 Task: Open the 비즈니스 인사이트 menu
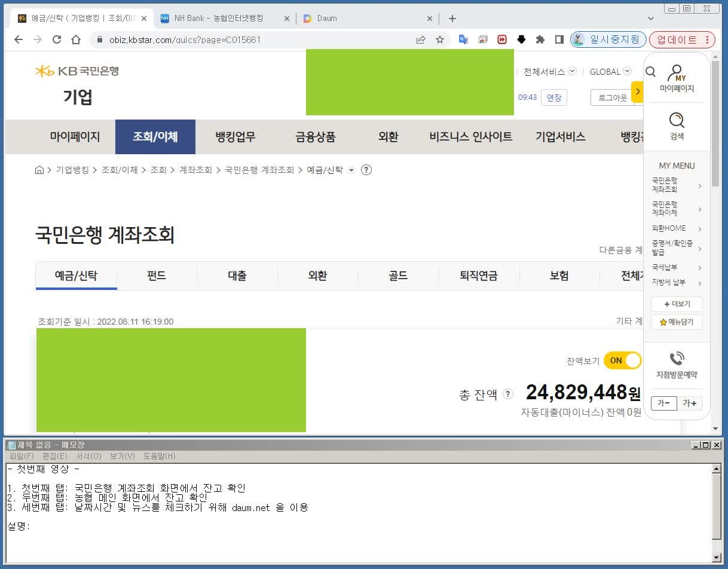click(471, 137)
